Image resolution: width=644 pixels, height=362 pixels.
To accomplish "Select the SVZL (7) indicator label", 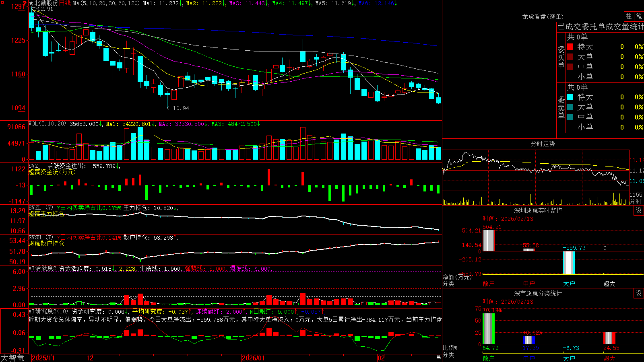I will [x=41, y=208].
